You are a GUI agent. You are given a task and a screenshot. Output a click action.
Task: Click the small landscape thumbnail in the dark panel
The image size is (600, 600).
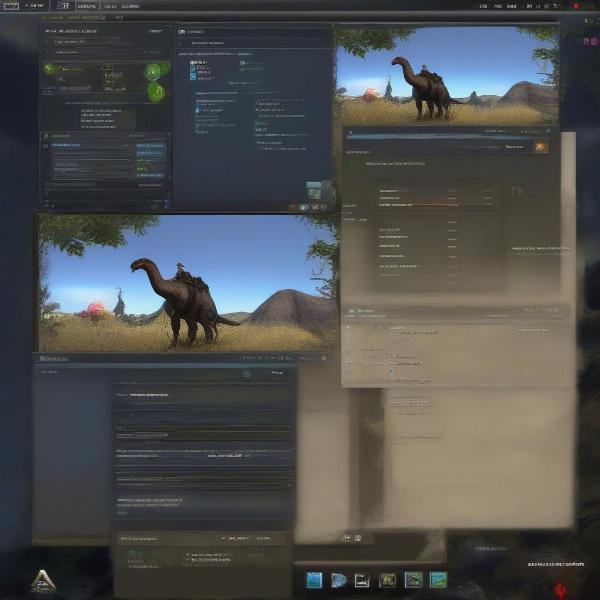pos(314,190)
